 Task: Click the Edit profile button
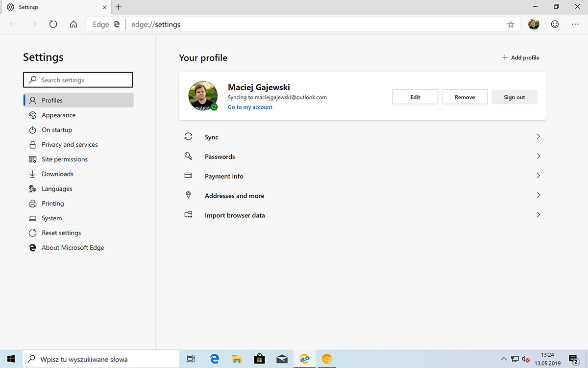pyautogui.click(x=415, y=97)
